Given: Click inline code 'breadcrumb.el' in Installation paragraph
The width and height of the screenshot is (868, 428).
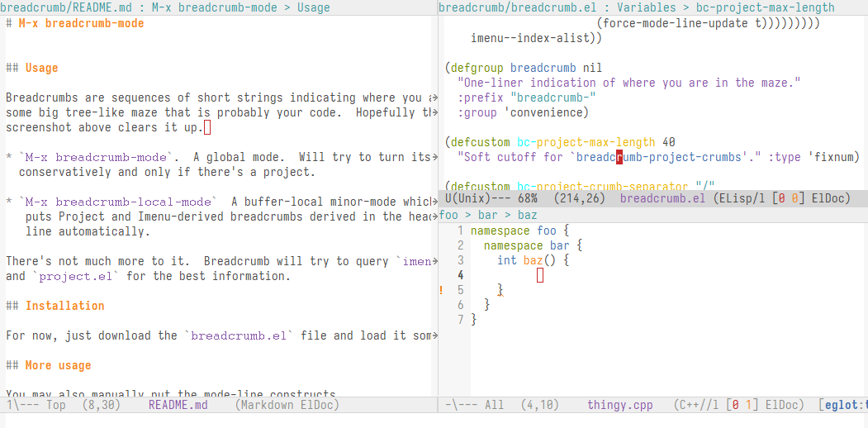Looking at the screenshot, I should (x=240, y=335).
